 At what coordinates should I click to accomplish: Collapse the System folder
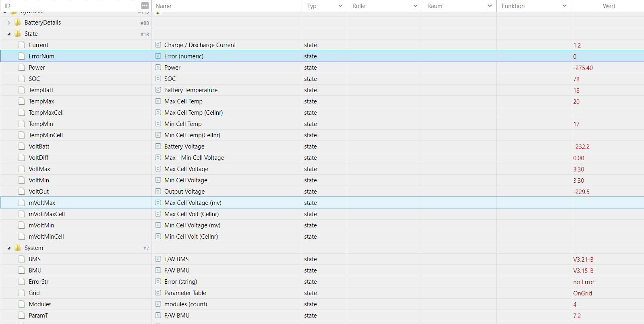[9, 248]
